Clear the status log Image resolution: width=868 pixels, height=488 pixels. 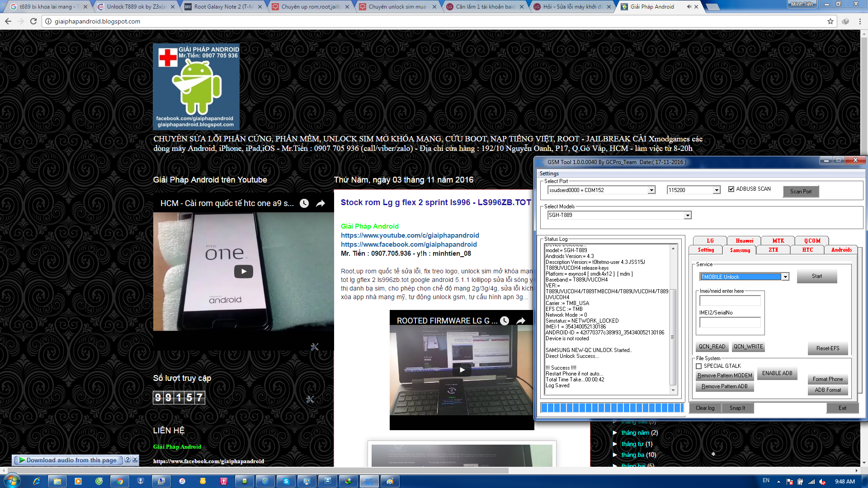click(705, 408)
